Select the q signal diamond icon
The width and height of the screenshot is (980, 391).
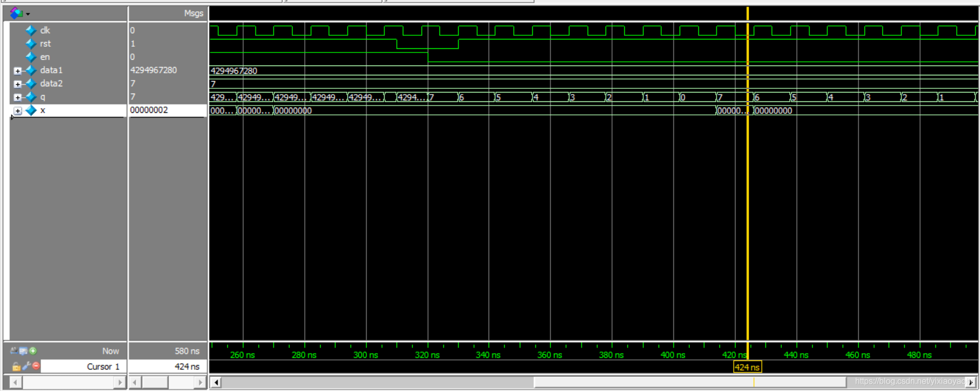(x=31, y=97)
